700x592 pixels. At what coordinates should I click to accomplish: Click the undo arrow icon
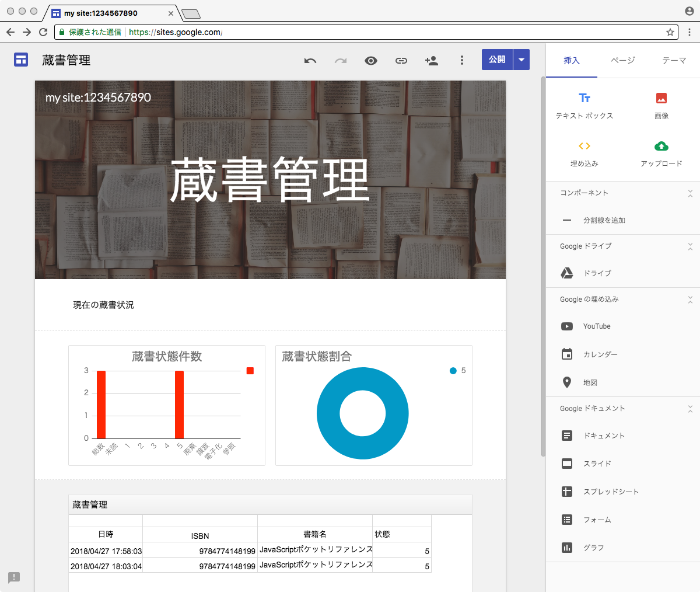(310, 61)
